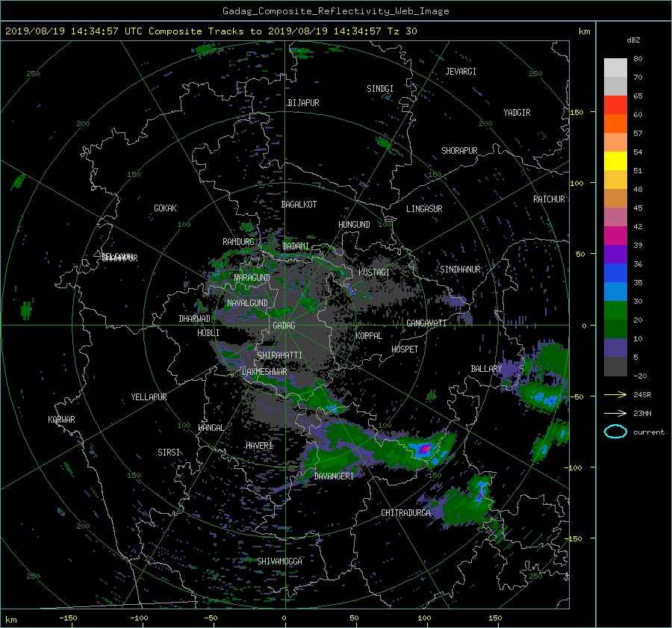Click the DAVANGERI city label
The height and width of the screenshot is (628, 672).
click(334, 476)
